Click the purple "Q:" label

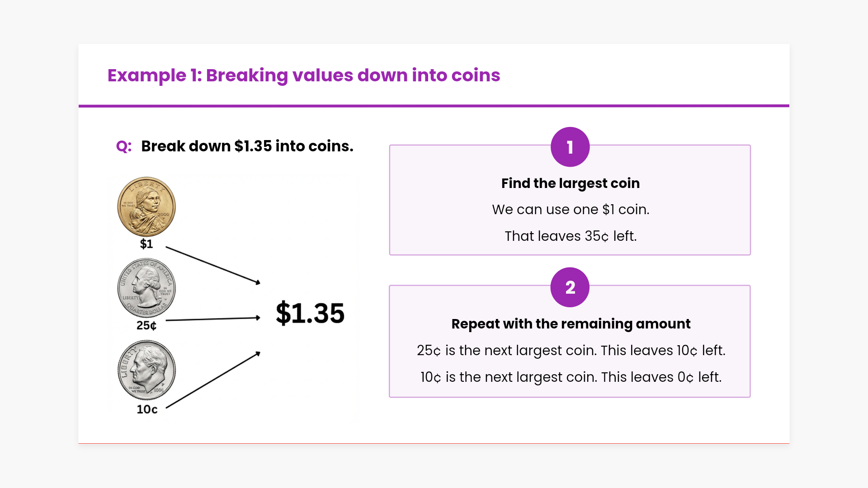(124, 146)
